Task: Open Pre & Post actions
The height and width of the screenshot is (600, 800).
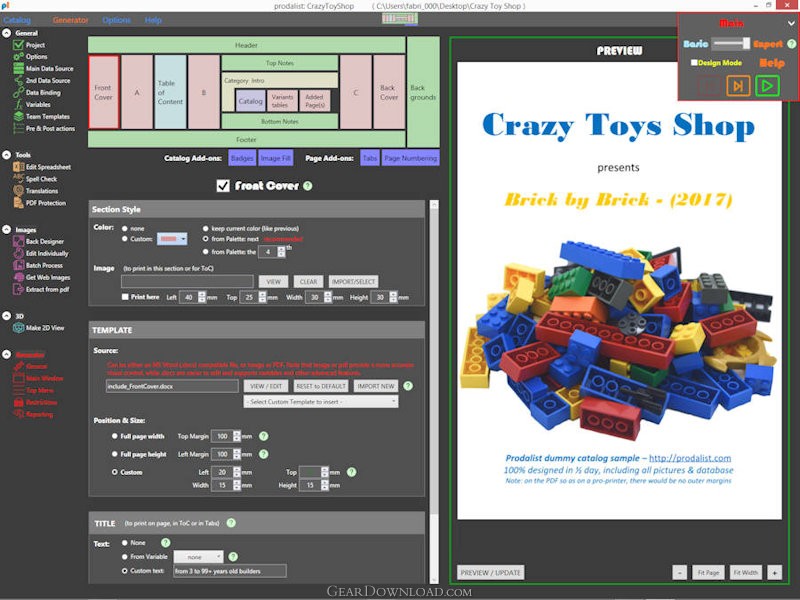Action: 44,129
